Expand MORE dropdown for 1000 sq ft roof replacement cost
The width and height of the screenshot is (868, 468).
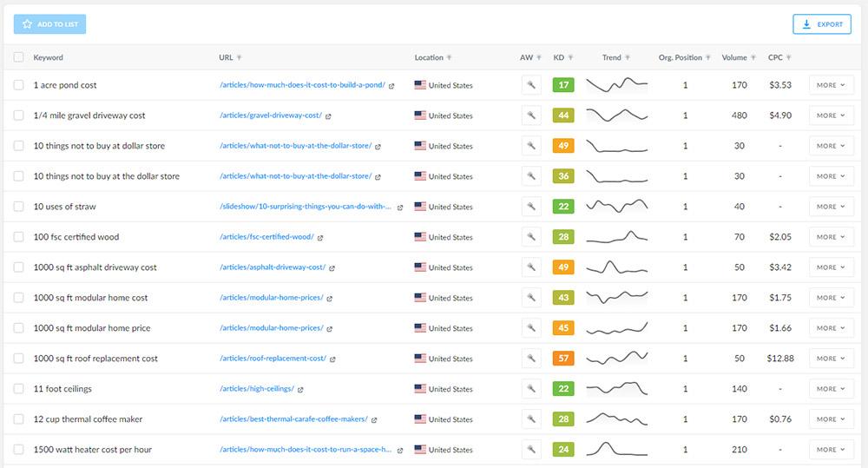[x=831, y=359]
